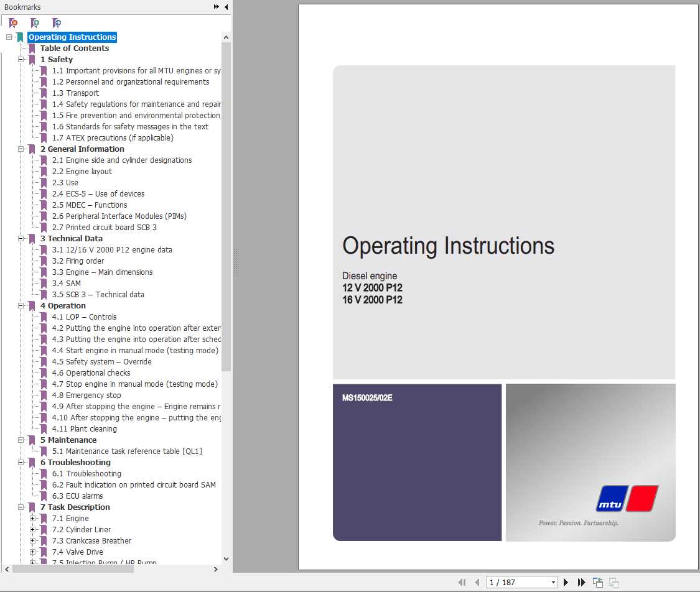The height and width of the screenshot is (592, 700).
Task: Return to previous view
Action: tap(597, 582)
